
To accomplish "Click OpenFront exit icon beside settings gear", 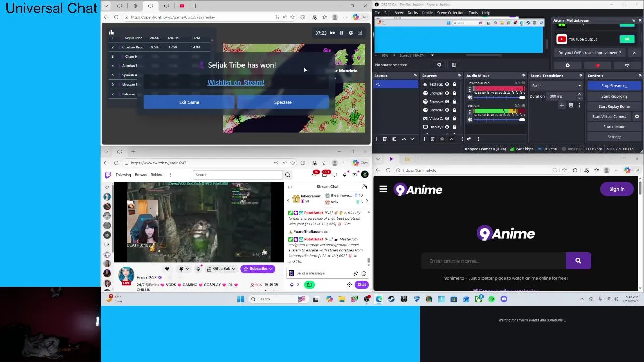I will (x=360, y=33).
